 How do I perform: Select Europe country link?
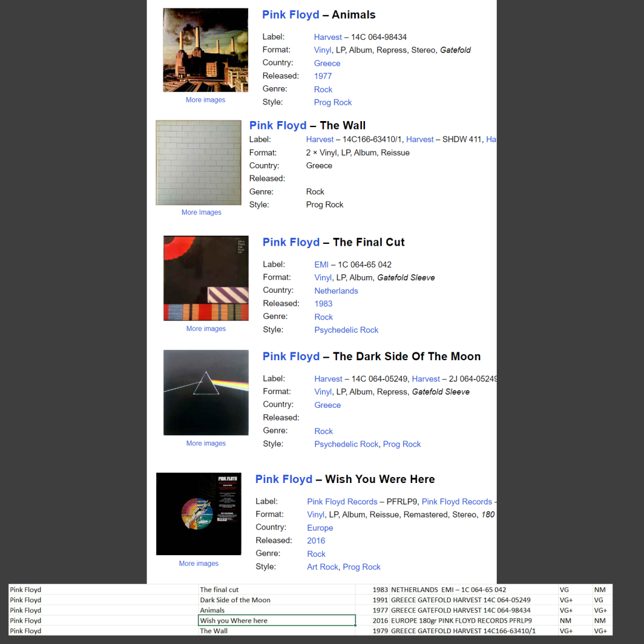320,528
